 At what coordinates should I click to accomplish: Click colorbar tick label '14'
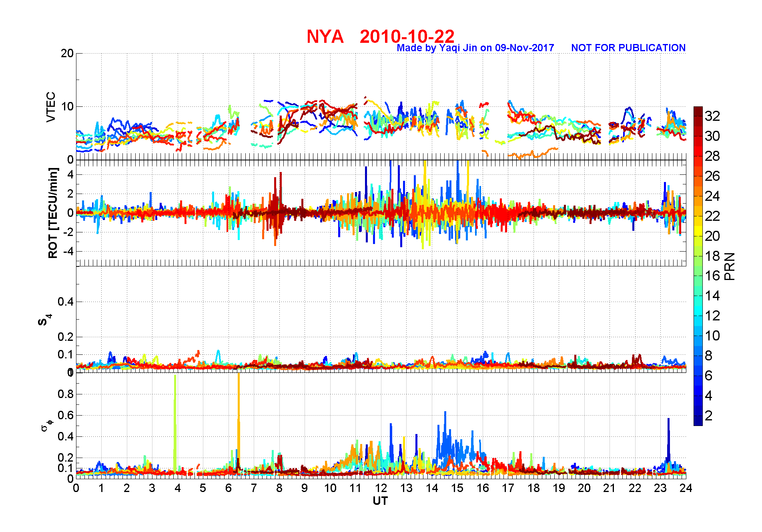(x=712, y=296)
